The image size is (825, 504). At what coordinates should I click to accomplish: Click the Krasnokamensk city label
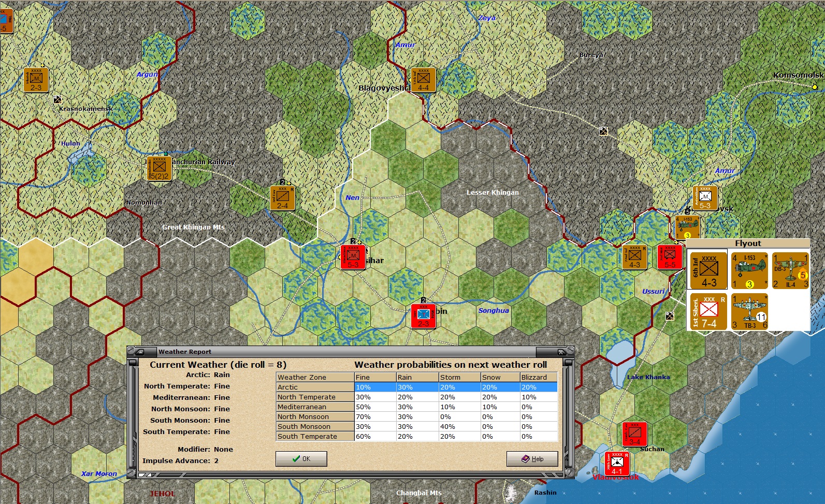(85, 109)
